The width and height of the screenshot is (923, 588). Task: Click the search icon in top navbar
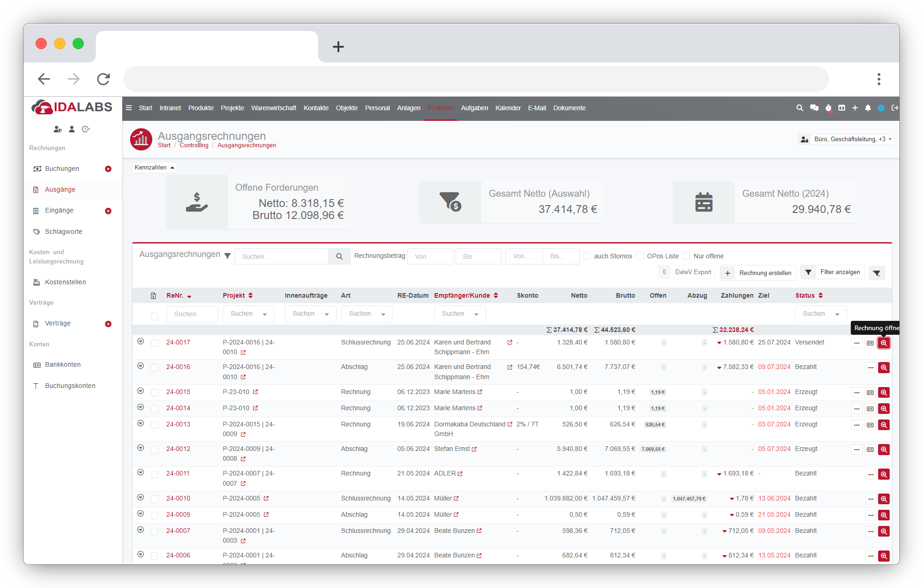[799, 108]
